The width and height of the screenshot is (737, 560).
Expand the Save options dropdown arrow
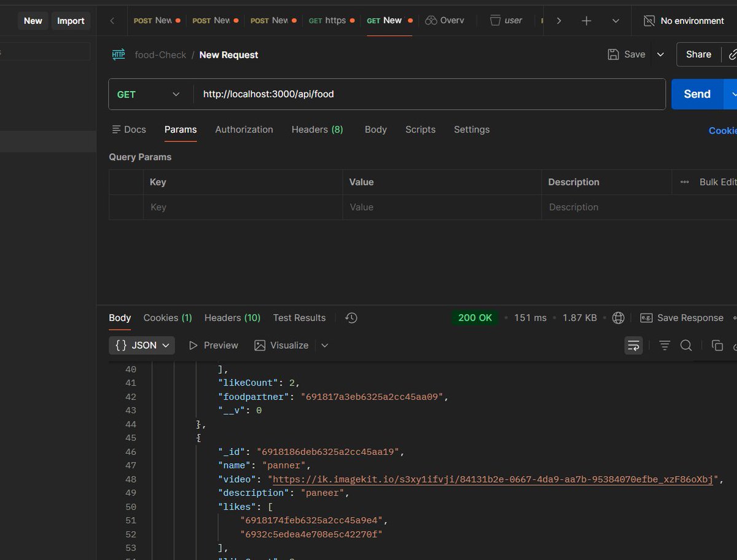(660, 55)
